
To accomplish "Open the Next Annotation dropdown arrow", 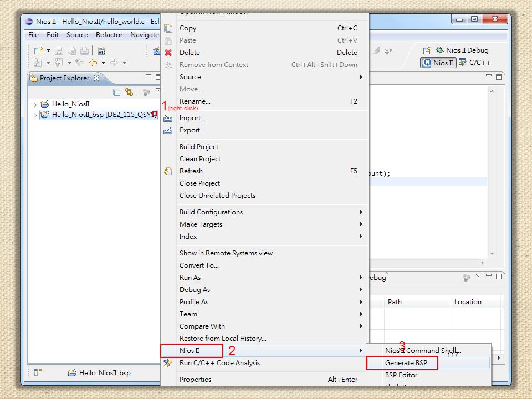I will 49,63.
